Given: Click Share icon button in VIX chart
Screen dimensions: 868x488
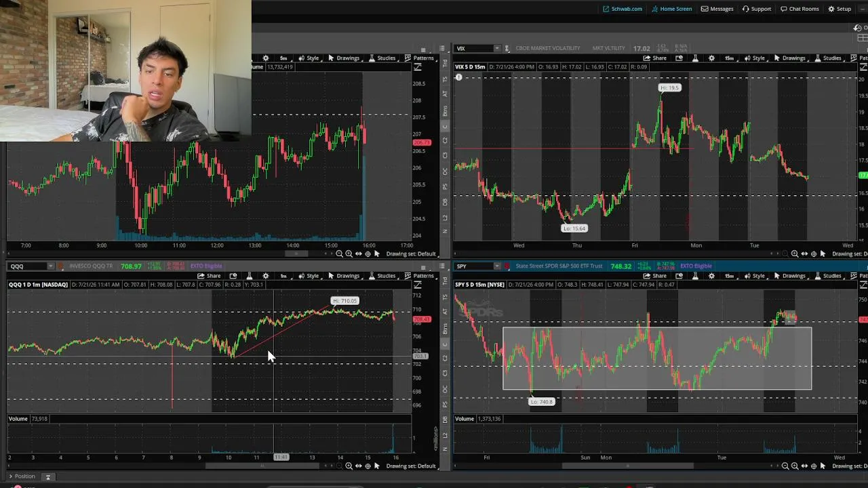Looking at the screenshot, I should (x=654, y=58).
